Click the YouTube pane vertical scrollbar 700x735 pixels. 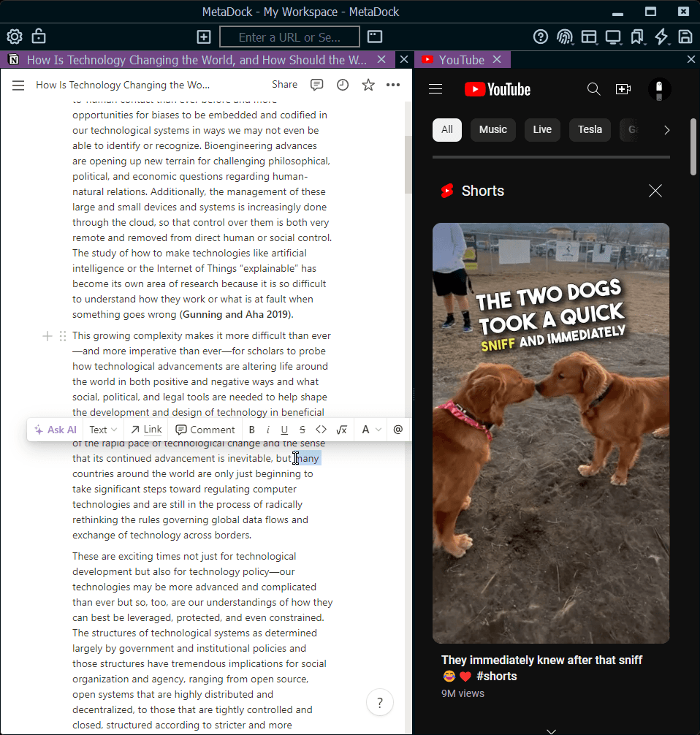pos(693,147)
